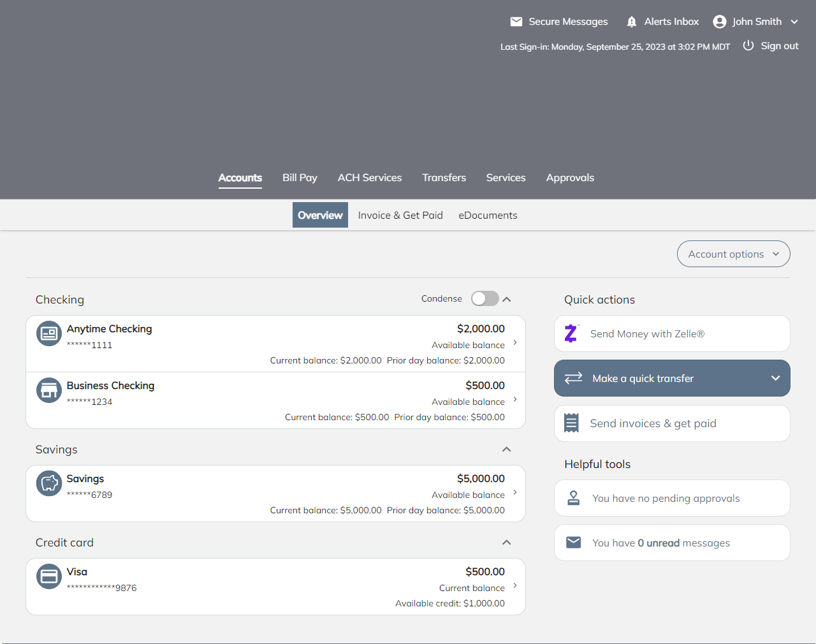Toggle the Condense switch
The width and height of the screenshot is (816, 644).
(484, 299)
